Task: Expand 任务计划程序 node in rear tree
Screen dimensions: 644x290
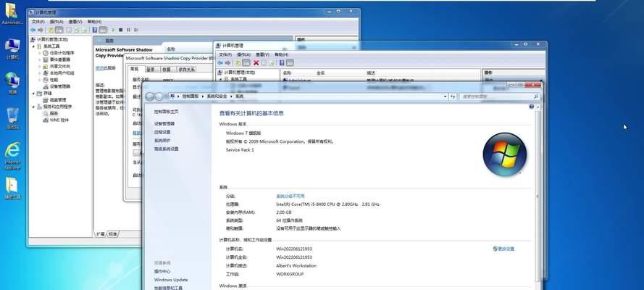Action: click(x=40, y=53)
